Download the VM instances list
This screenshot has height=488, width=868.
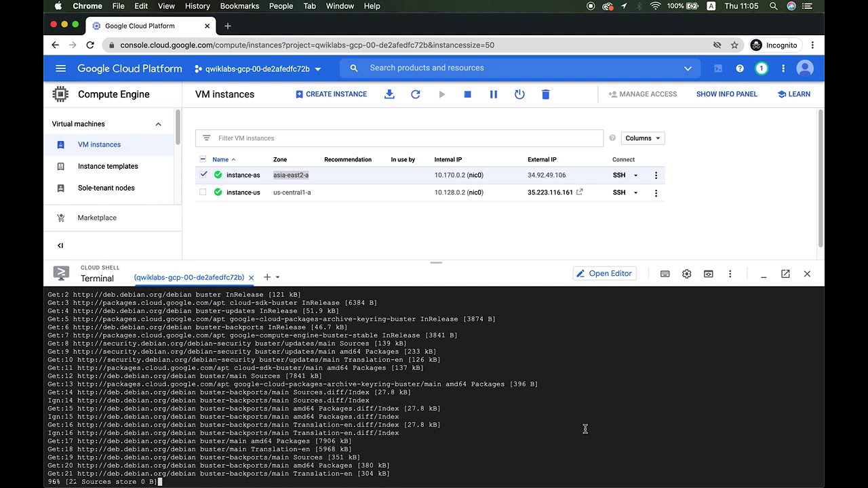(x=389, y=94)
